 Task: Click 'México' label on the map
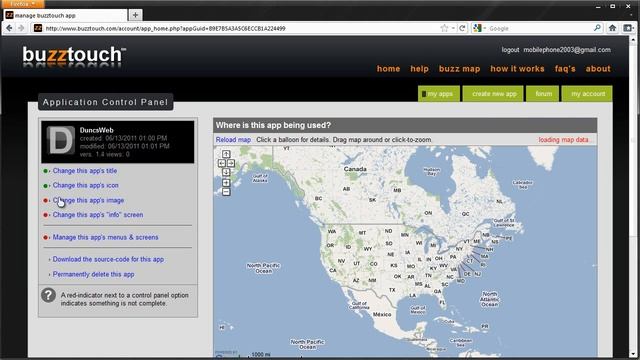382,314
